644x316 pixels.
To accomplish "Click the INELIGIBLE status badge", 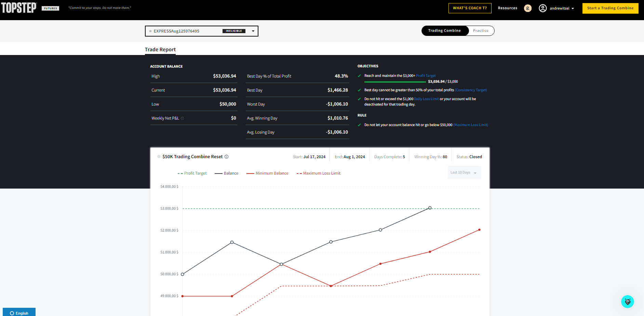I will (234, 31).
